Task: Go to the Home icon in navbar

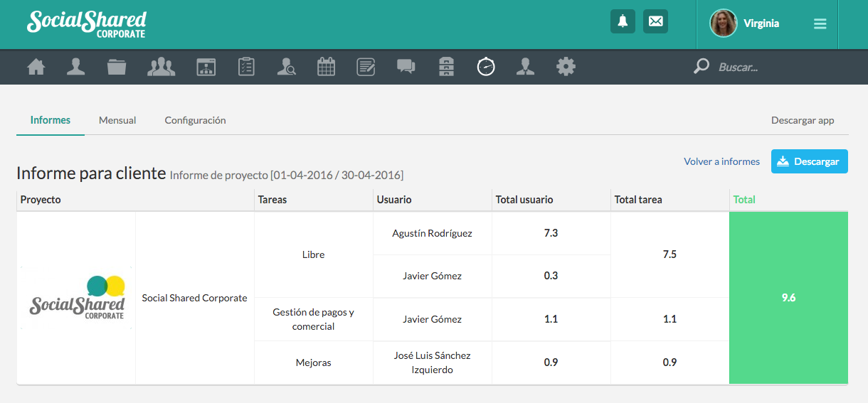Action: pyautogui.click(x=36, y=67)
